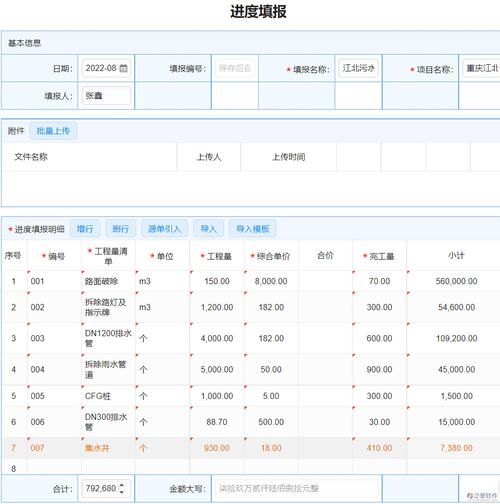Select cell 集水井 in highlighted row 7
The image size is (500, 504).
tap(108, 448)
